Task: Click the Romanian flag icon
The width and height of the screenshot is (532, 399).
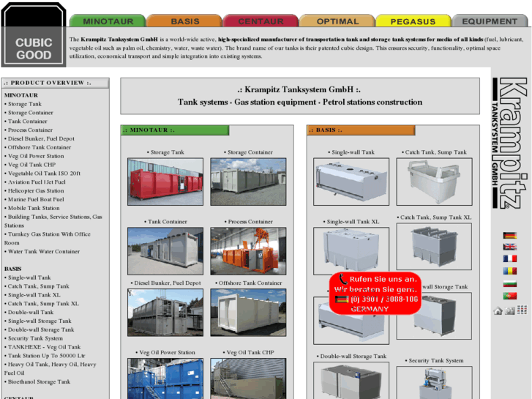Action: tap(509, 271)
